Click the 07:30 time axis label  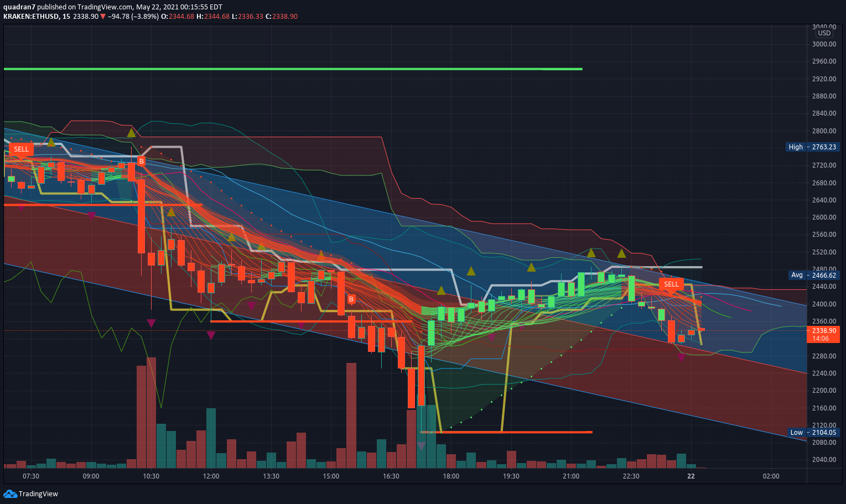click(x=31, y=476)
